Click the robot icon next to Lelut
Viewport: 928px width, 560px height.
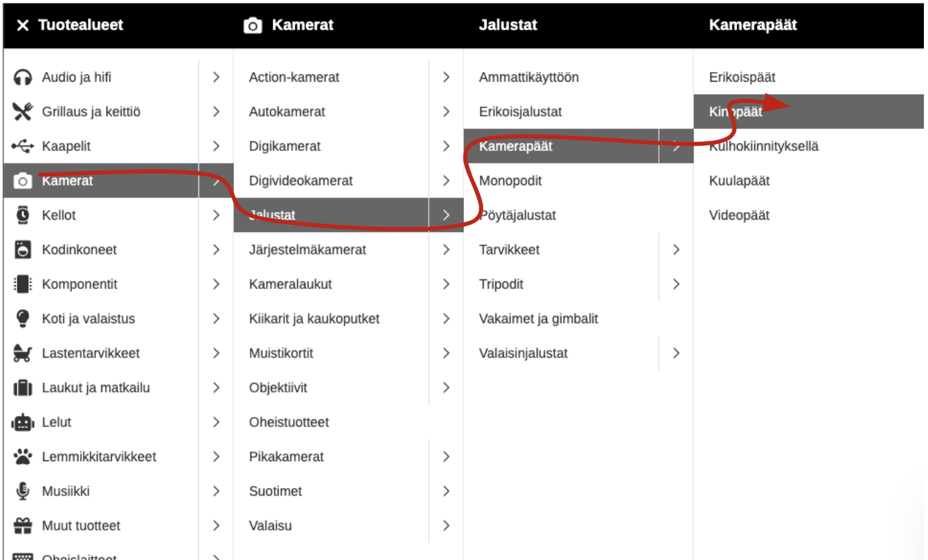[23, 422]
